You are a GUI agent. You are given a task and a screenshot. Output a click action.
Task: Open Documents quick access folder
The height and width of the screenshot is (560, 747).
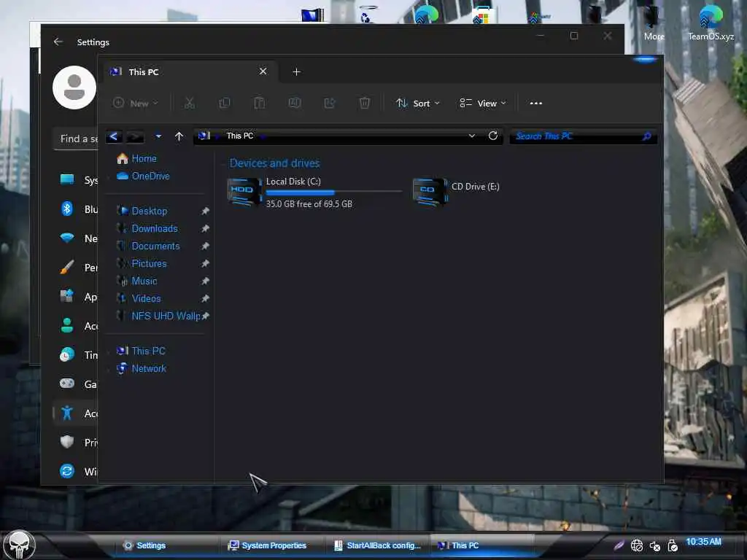pos(155,246)
